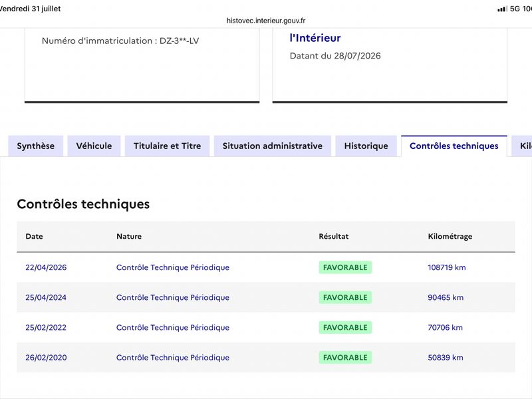Open the Situation administrative tab
This screenshot has width=532, height=399.
[273, 146]
